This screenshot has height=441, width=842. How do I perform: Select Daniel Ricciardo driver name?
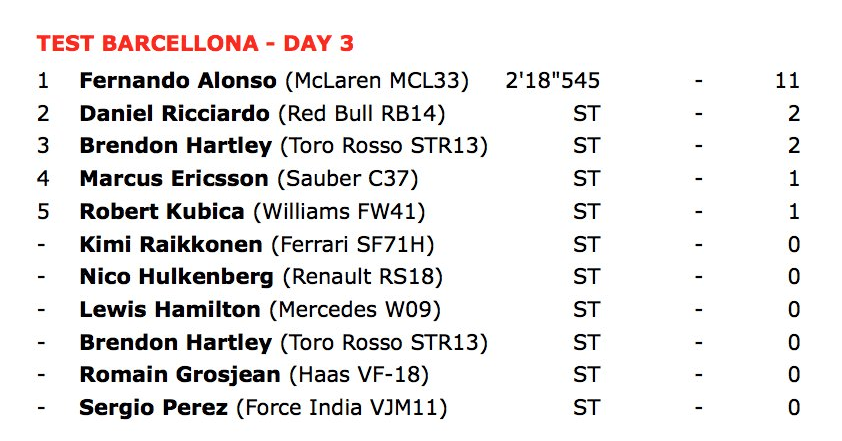point(175,113)
